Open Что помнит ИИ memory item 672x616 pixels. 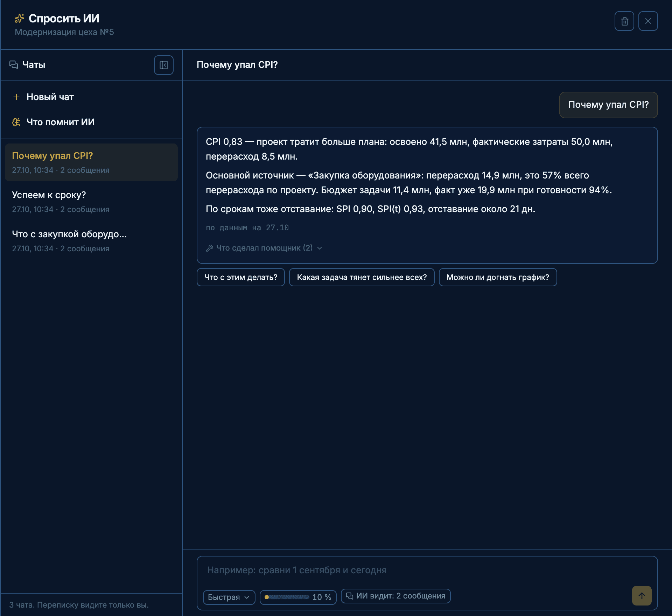pos(91,122)
